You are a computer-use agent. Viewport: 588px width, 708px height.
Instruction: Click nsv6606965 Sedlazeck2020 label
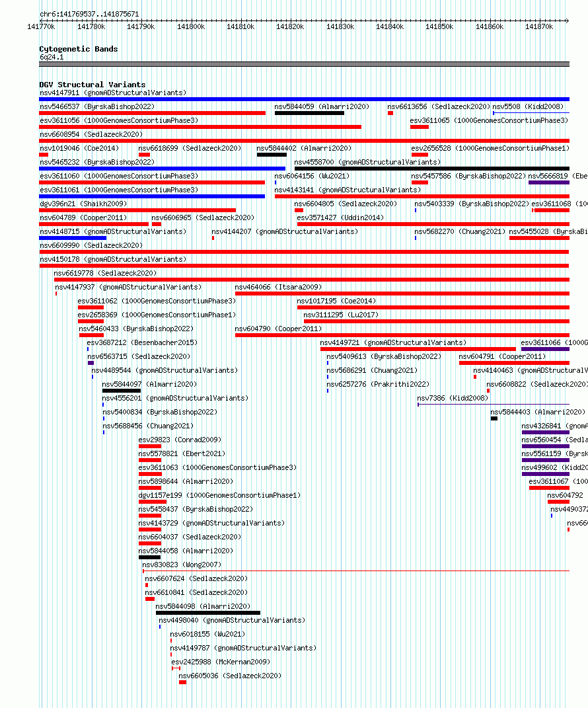tap(203, 217)
